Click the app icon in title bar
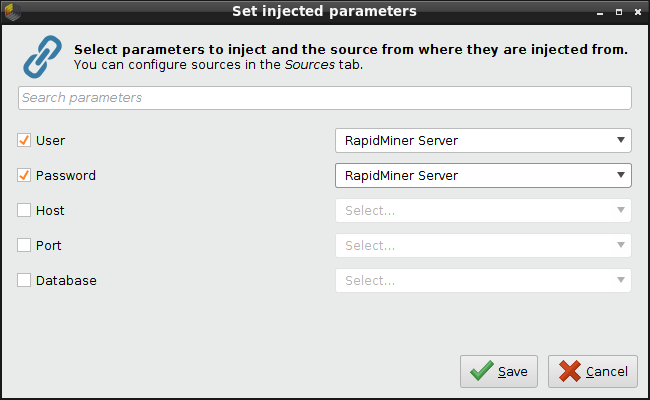 point(11,12)
